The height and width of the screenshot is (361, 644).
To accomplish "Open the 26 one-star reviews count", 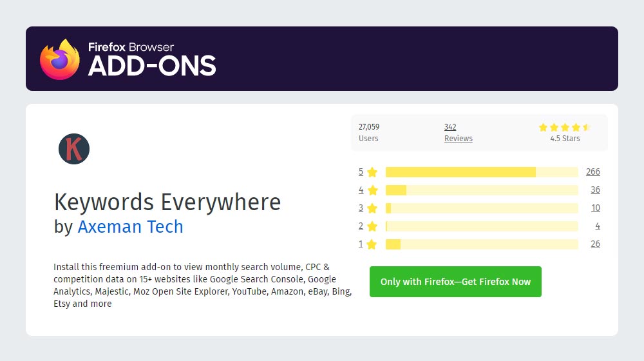I will (595, 244).
